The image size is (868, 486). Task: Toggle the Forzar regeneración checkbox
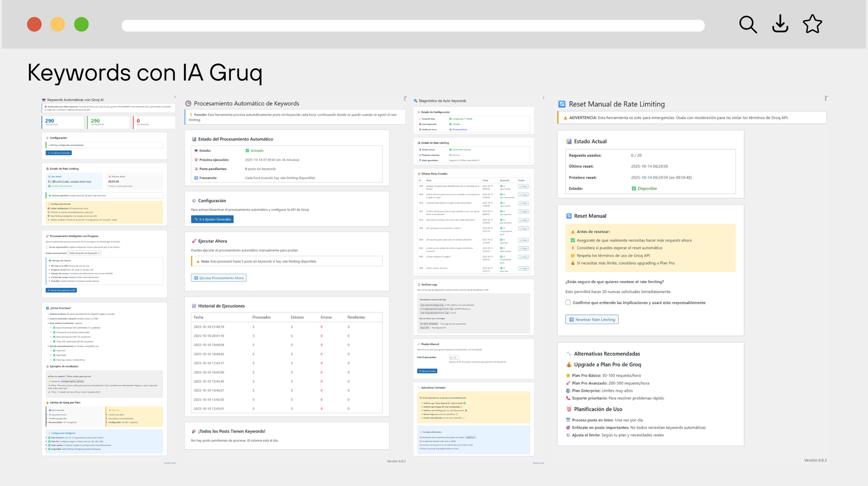click(x=47, y=247)
